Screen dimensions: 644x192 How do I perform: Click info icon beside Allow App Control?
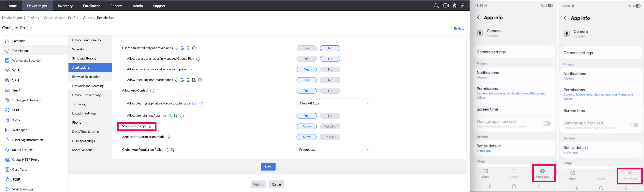pos(152,91)
